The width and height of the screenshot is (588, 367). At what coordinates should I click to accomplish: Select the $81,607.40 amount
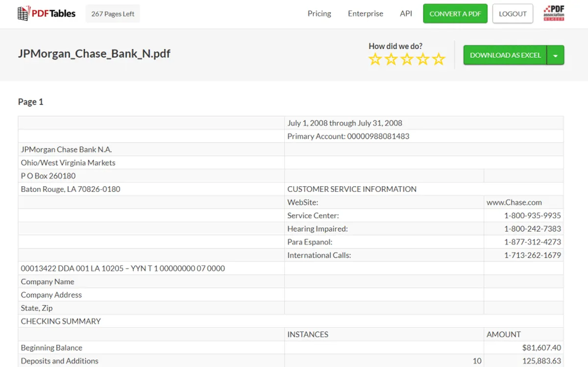point(541,348)
